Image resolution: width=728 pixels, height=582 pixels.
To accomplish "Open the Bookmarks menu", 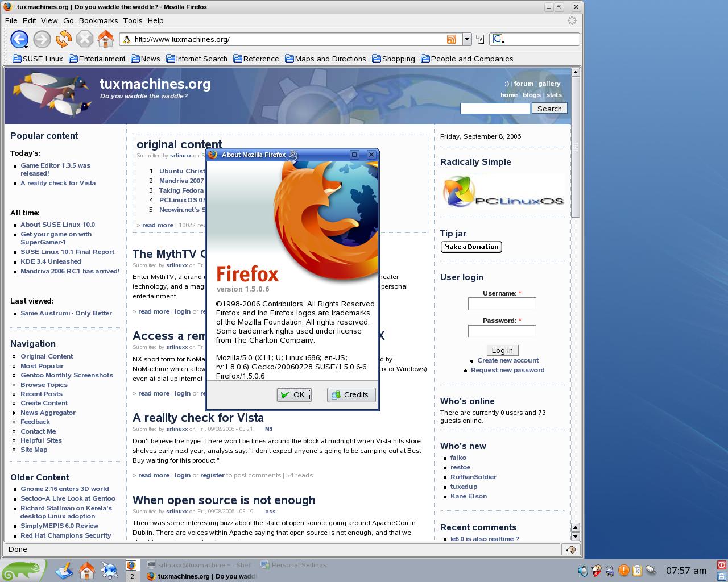I will pyautogui.click(x=98, y=20).
